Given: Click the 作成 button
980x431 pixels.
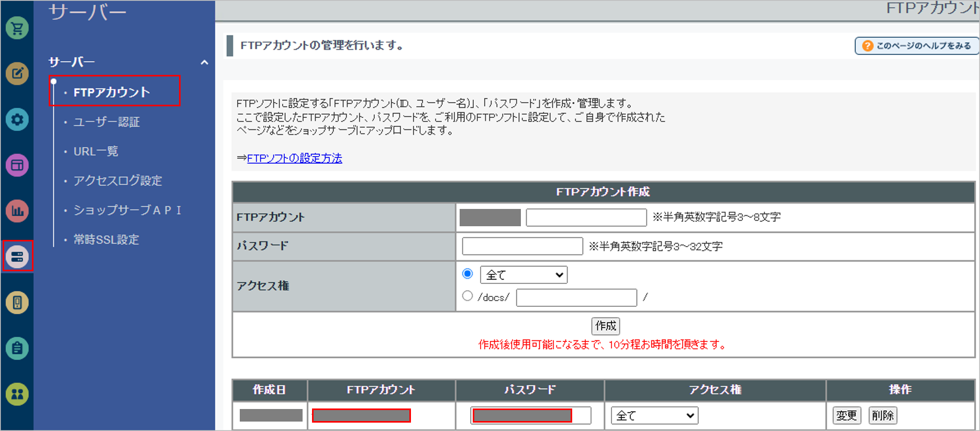Looking at the screenshot, I should [605, 326].
